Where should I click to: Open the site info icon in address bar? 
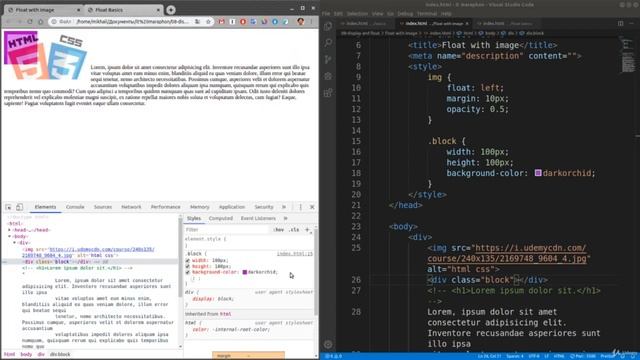(x=54, y=22)
